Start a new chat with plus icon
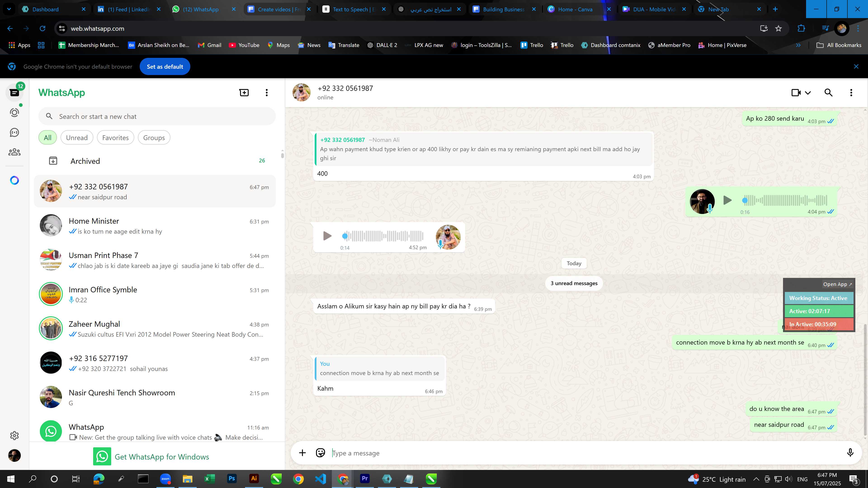The image size is (868, 488). pos(244,93)
